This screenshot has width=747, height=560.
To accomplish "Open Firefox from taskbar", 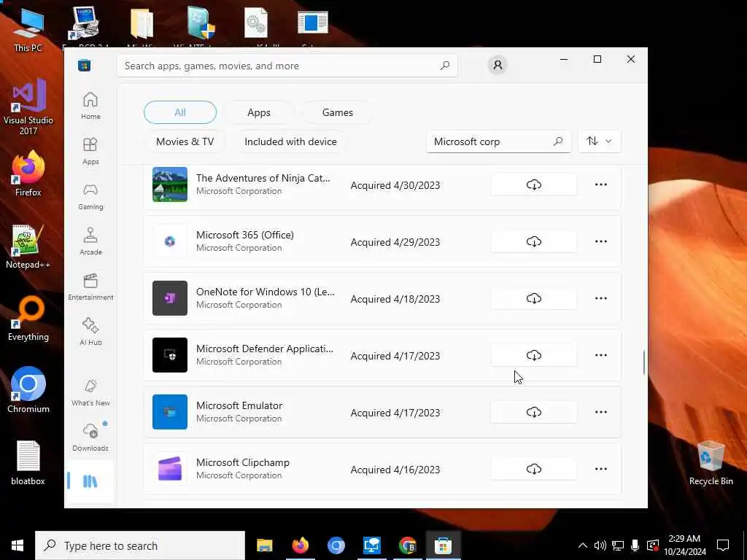I will click(300, 545).
